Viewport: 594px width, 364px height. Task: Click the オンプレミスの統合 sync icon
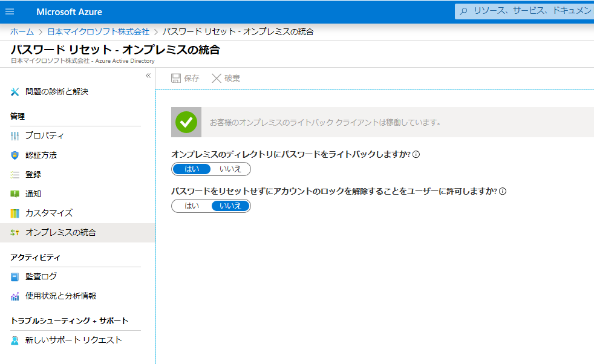pyautogui.click(x=15, y=233)
